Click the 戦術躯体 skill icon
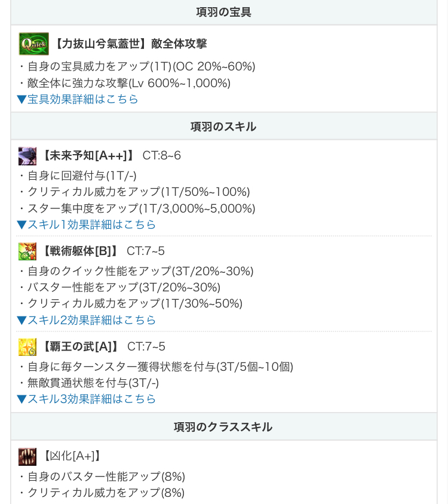Image resolution: width=448 pixels, height=504 pixels. [27, 251]
